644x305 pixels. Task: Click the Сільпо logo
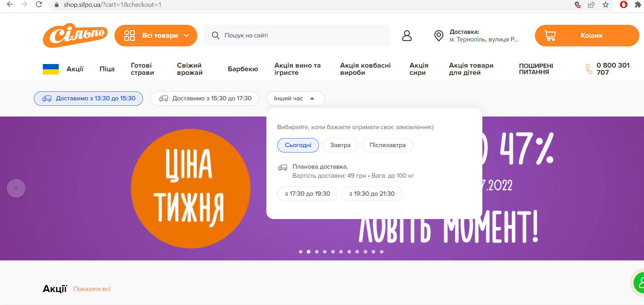point(75,35)
